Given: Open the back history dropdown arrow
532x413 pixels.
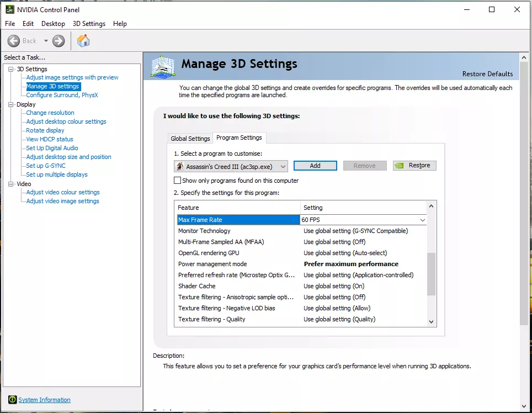Looking at the screenshot, I should click(x=46, y=41).
